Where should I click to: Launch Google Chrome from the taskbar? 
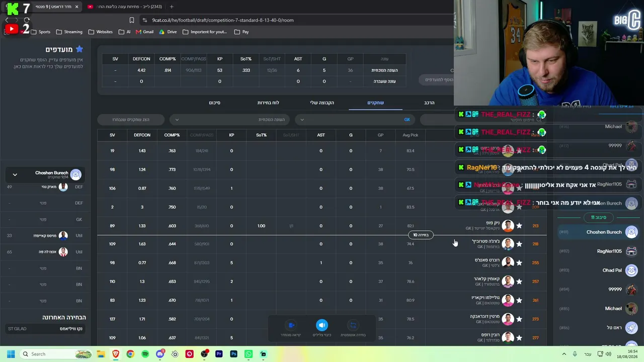tap(130, 354)
